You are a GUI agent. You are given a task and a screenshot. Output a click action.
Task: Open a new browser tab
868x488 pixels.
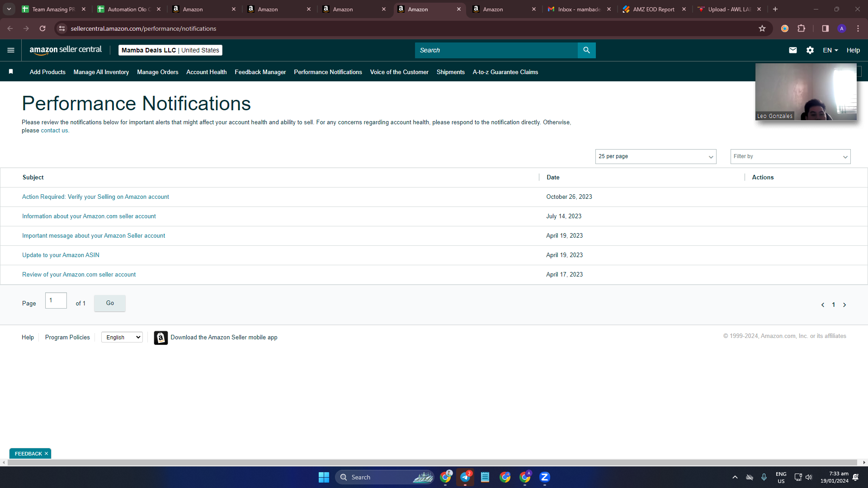click(x=775, y=9)
